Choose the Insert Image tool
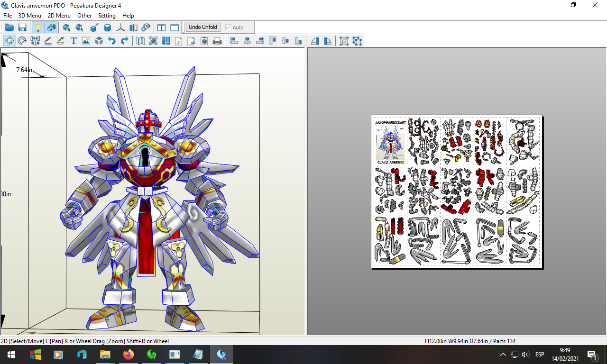Screen dimensions: 607x364 click(86, 41)
